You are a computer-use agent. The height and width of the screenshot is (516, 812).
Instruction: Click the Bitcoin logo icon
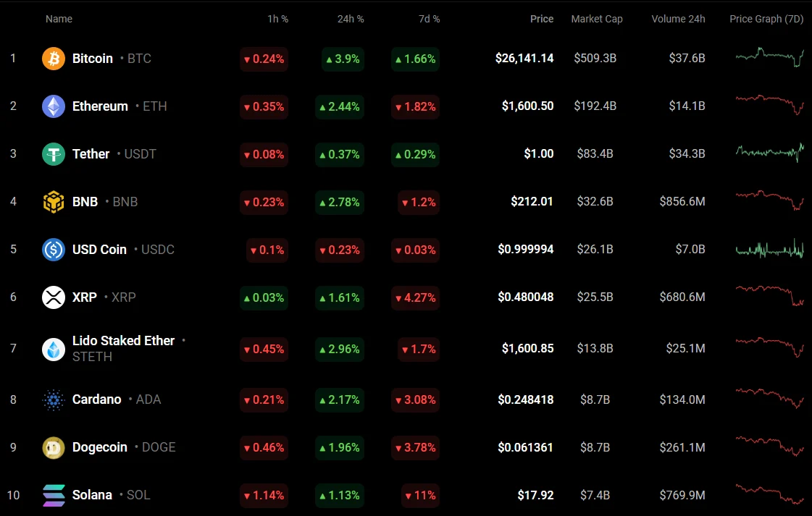pyautogui.click(x=54, y=59)
